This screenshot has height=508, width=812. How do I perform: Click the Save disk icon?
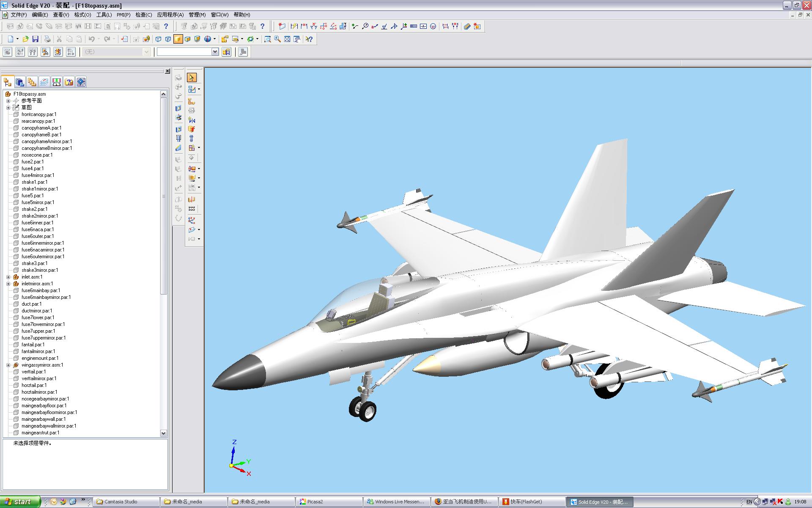click(x=36, y=39)
